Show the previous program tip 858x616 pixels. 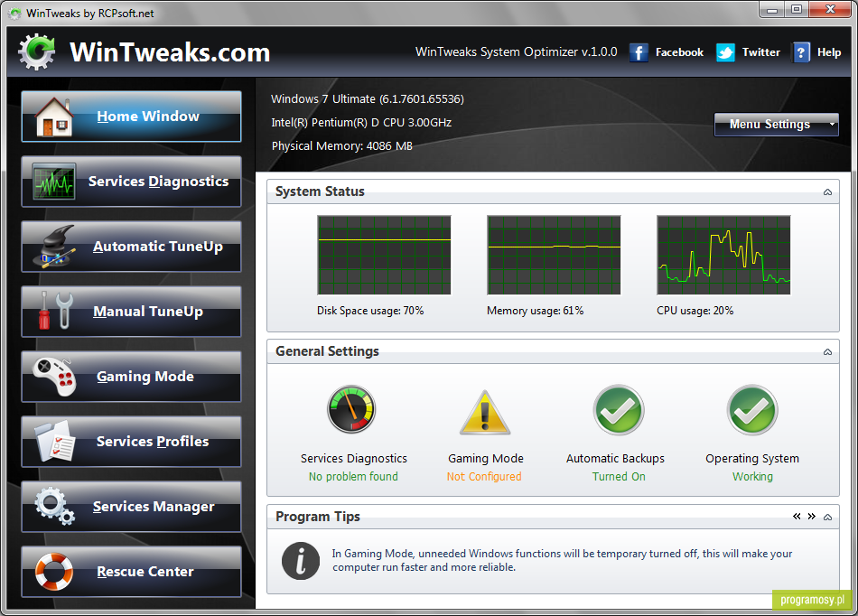pos(797,517)
